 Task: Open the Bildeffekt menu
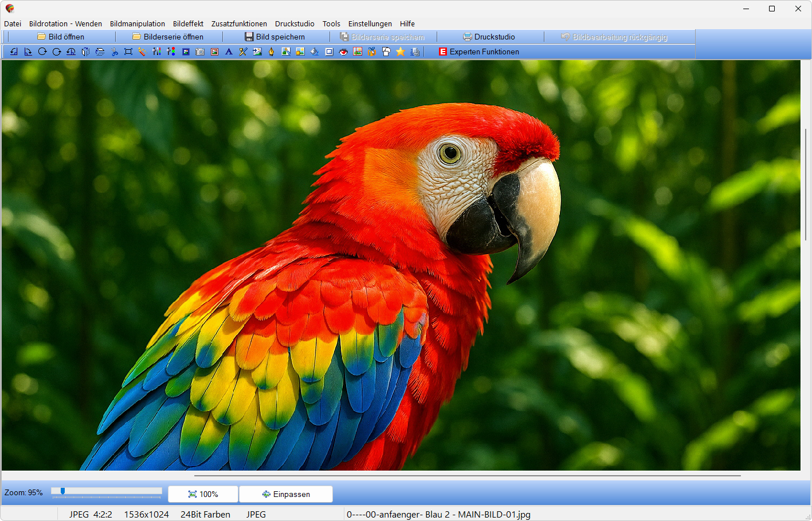pyautogui.click(x=188, y=23)
